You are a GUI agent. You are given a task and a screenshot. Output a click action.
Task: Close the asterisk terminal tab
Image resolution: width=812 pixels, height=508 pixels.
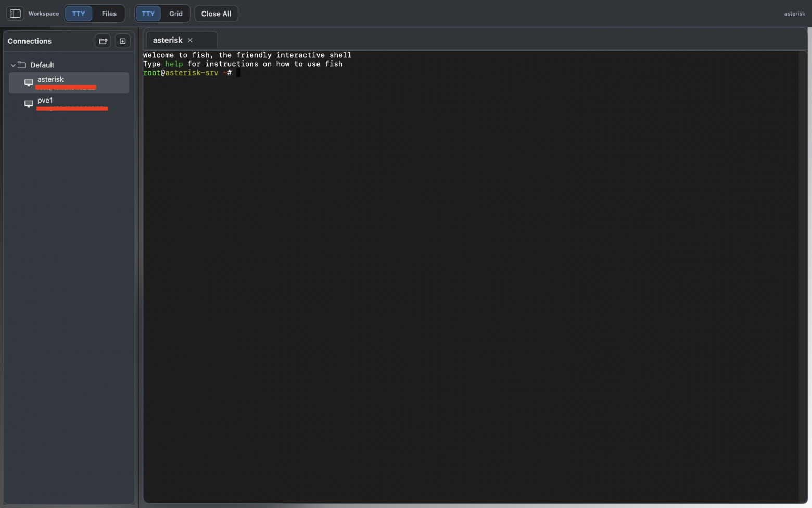pos(190,40)
